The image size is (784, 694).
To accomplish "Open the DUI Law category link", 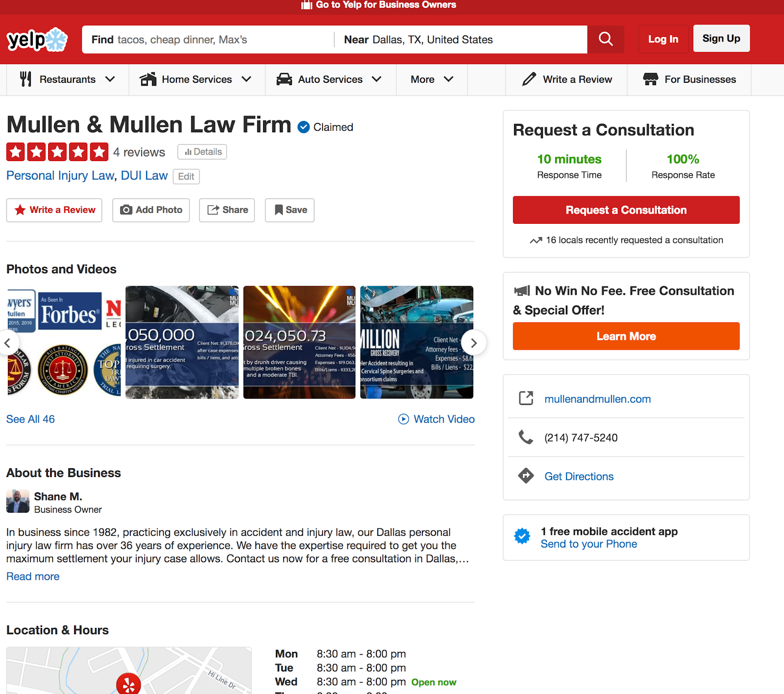I will [144, 175].
